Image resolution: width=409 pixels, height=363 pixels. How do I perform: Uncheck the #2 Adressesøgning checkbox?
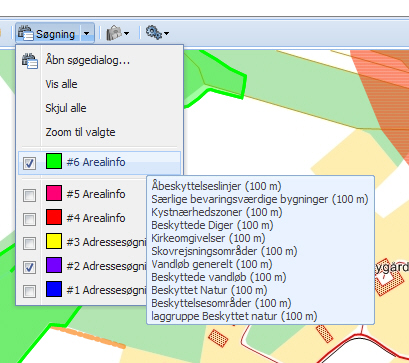click(x=29, y=267)
